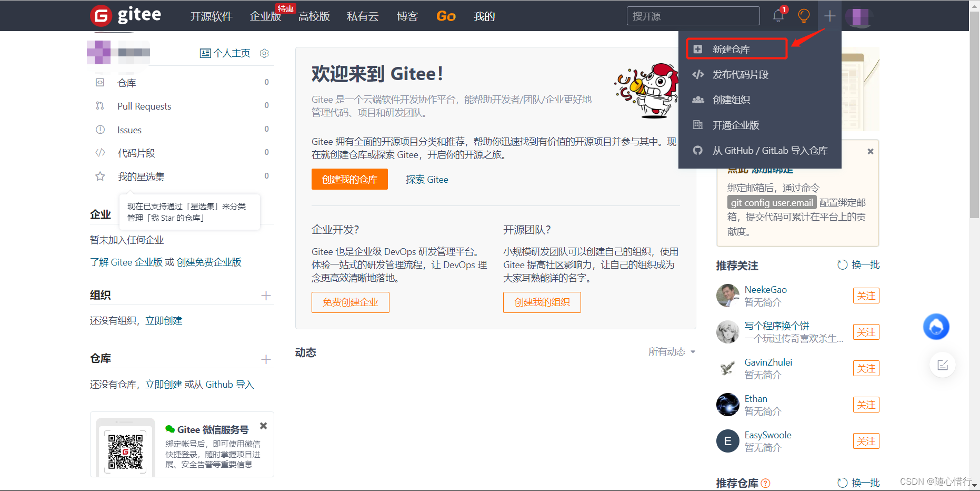Screen dimensions: 980x491
Task: Click 立即创建 under 组织
Action: coord(164,321)
